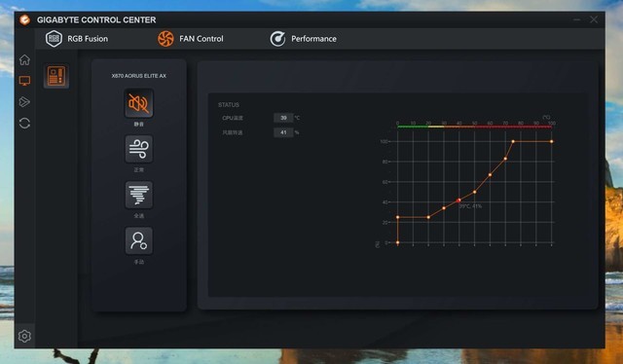Select the Full Speed tornado fan icon

[138, 195]
